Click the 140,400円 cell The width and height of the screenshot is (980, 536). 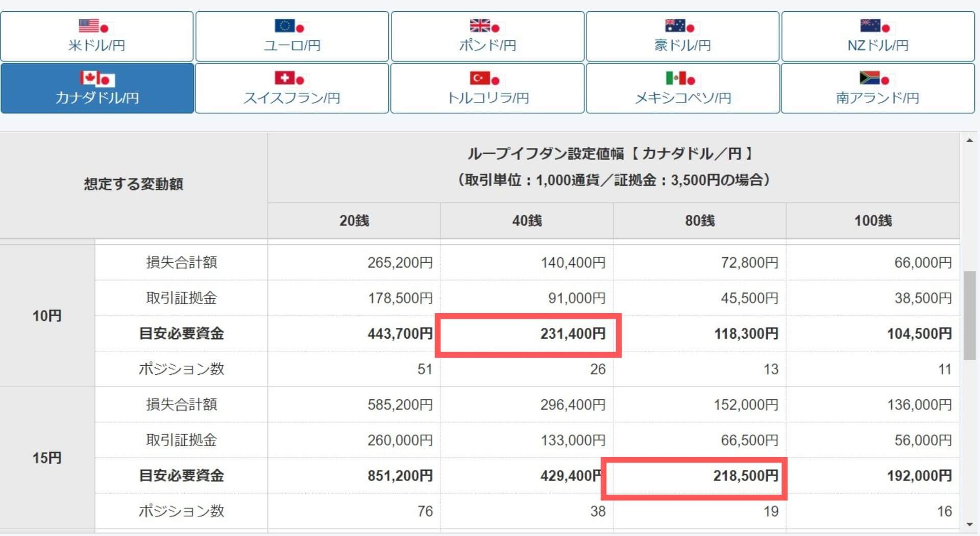527,263
